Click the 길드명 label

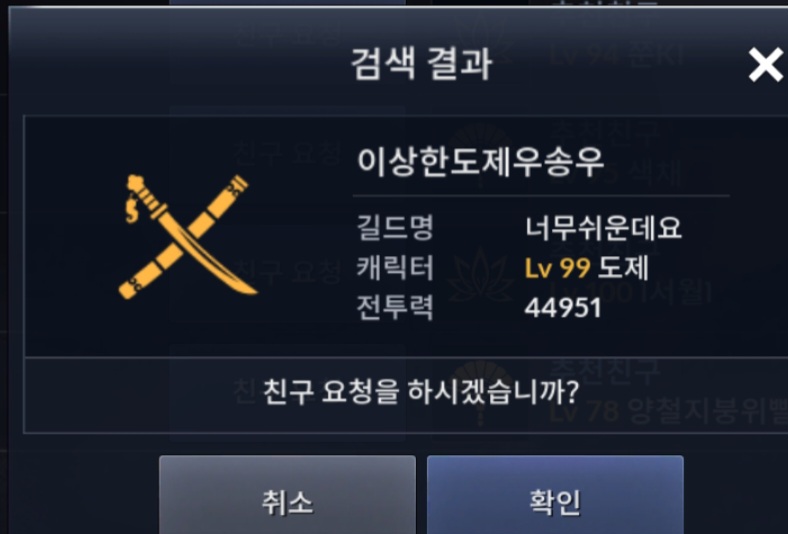(x=395, y=228)
